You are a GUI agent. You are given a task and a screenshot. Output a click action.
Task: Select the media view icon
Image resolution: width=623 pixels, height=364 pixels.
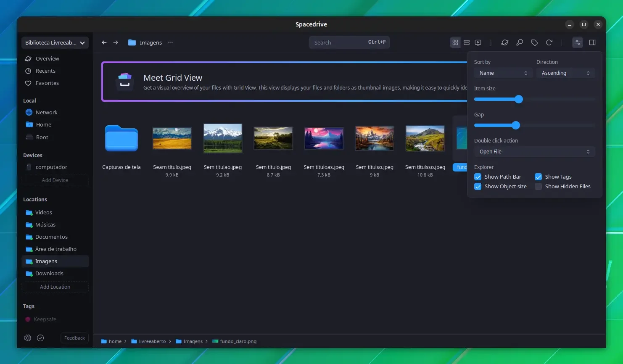tap(478, 42)
